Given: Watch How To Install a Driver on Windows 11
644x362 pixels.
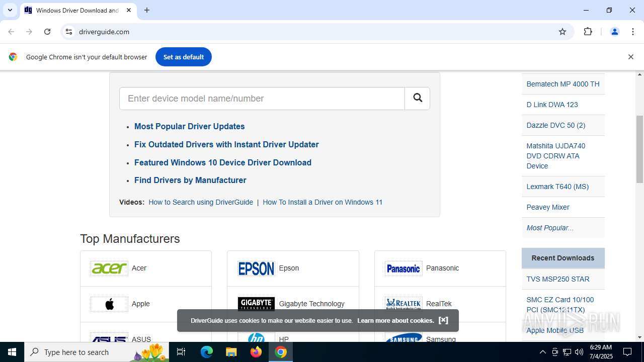Looking at the screenshot, I should (x=323, y=202).
